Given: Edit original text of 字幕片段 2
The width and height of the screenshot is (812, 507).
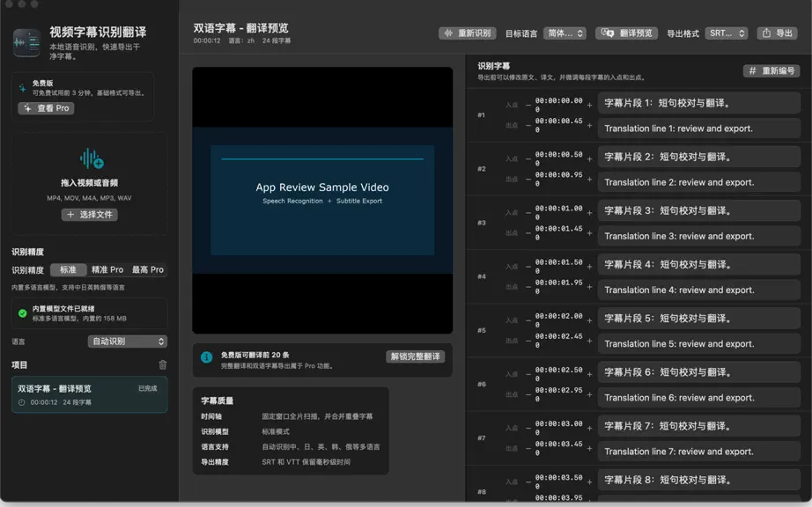Looking at the screenshot, I should (699, 157).
